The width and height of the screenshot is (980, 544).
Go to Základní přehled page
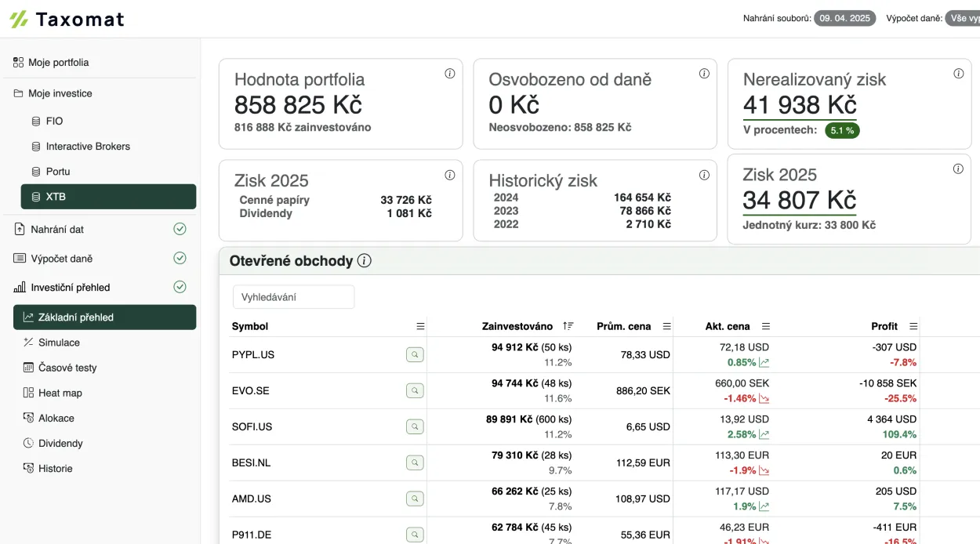tap(104, 317)
